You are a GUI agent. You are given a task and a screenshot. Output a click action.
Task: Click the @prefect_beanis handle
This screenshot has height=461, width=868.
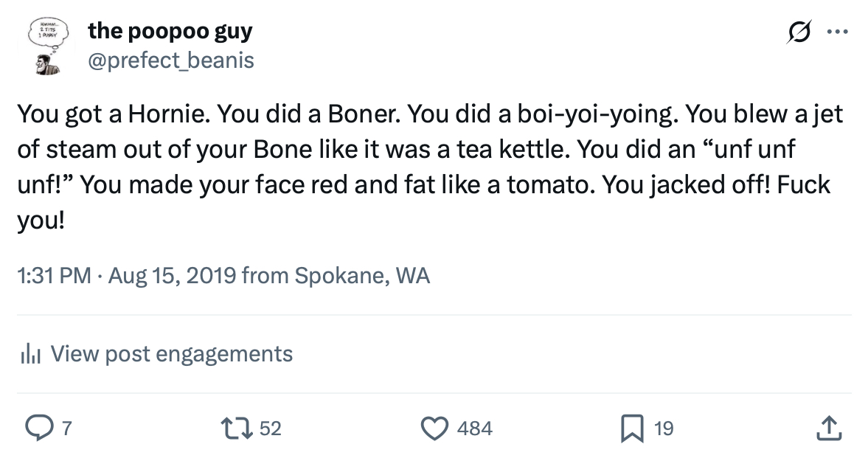click(171, 60)
